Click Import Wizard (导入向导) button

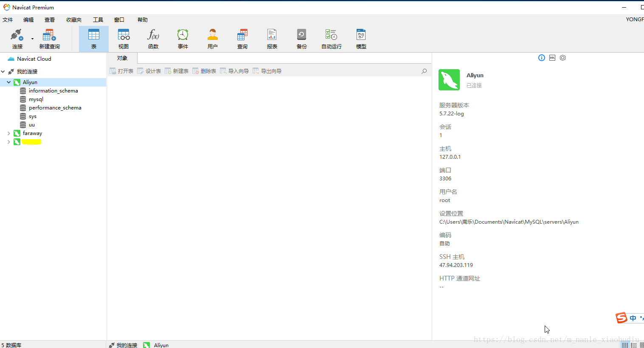pos(234,71)
